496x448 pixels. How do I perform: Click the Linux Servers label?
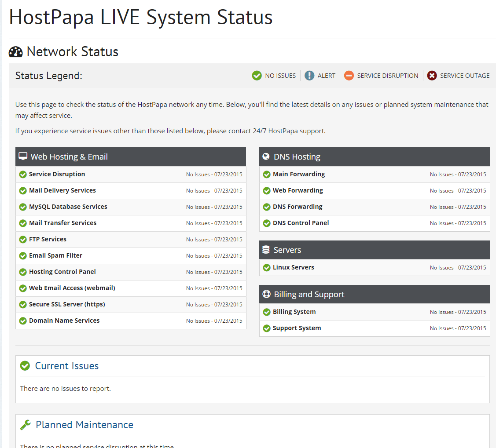tap(294, 267)
